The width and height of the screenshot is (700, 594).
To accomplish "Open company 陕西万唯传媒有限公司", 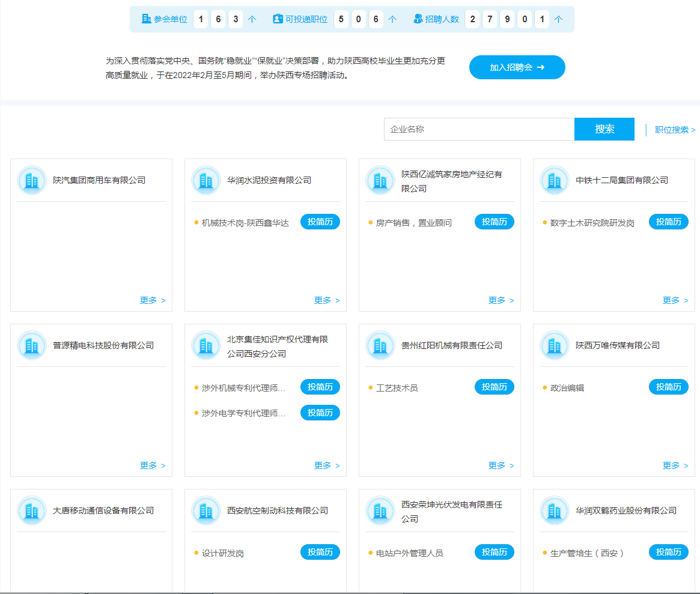I will point(618,345).
